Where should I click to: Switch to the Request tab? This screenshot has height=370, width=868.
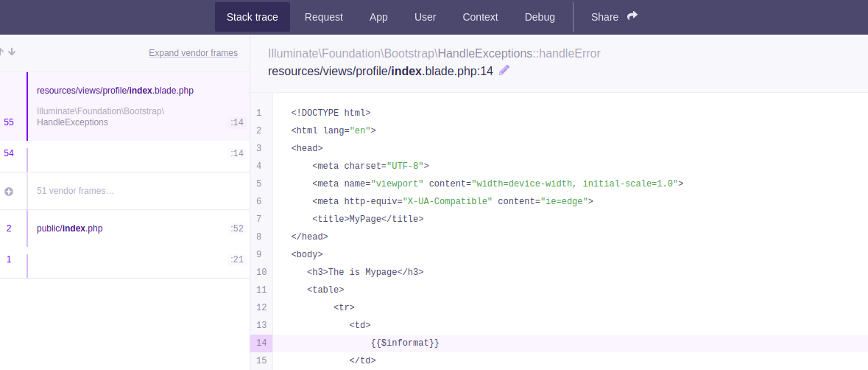(x=324, y=17)
